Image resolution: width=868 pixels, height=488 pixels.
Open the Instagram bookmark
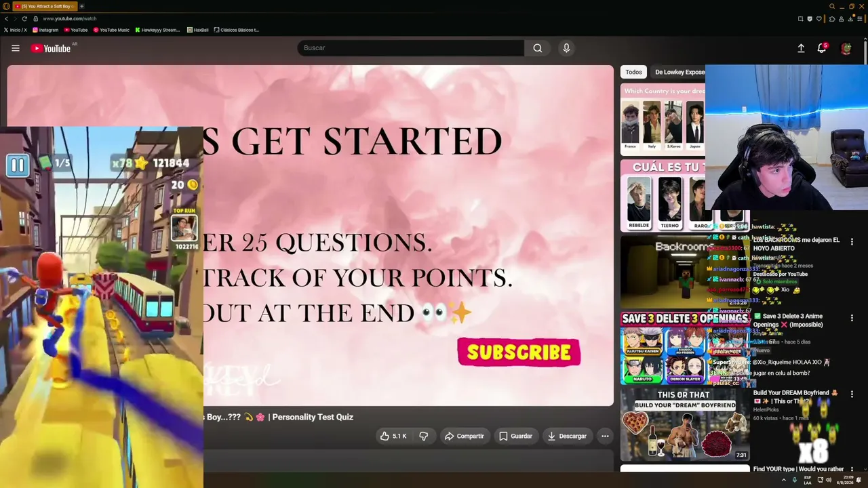45,30
